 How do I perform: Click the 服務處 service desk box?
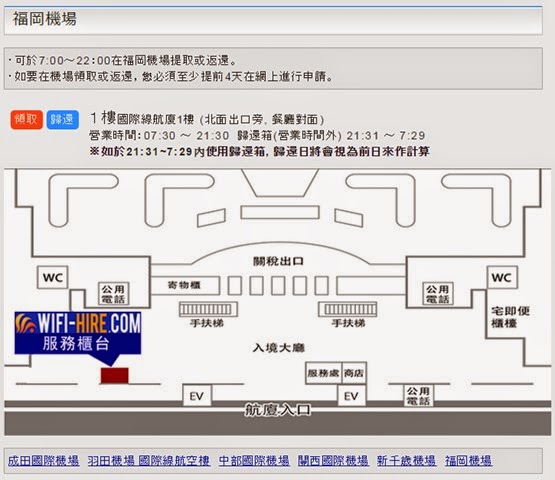coord(324,373)
